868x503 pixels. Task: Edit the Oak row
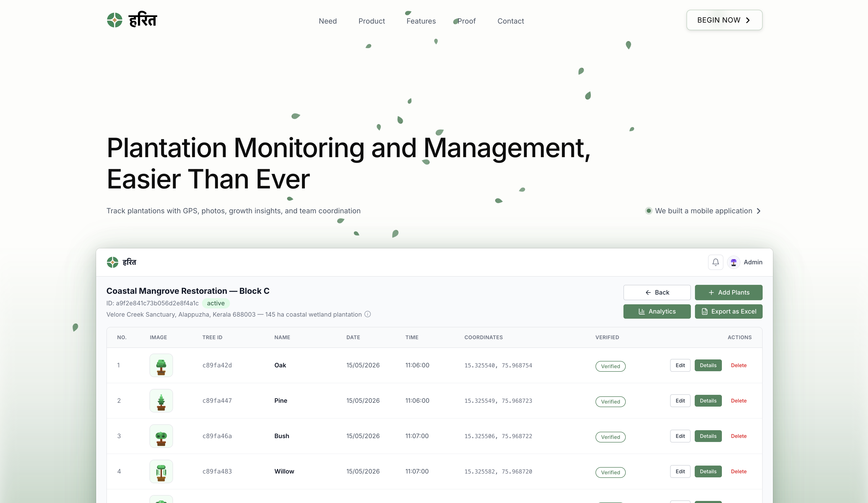coord(680,365)
